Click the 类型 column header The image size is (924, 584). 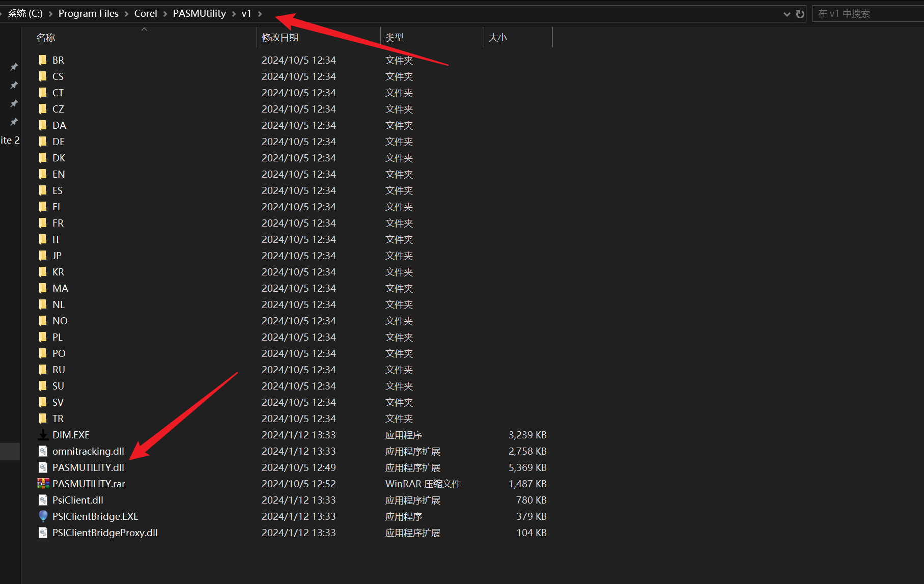tap(394, 38)
